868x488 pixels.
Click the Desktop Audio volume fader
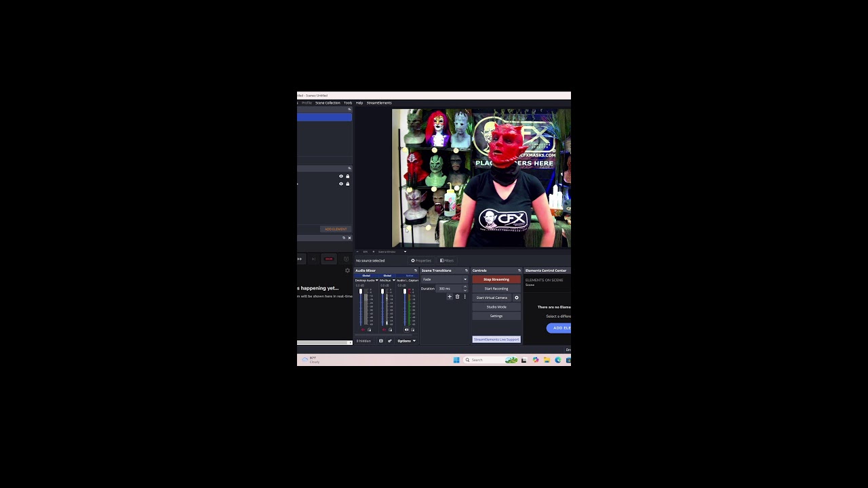pyautogui.click(x=361, y=291)
